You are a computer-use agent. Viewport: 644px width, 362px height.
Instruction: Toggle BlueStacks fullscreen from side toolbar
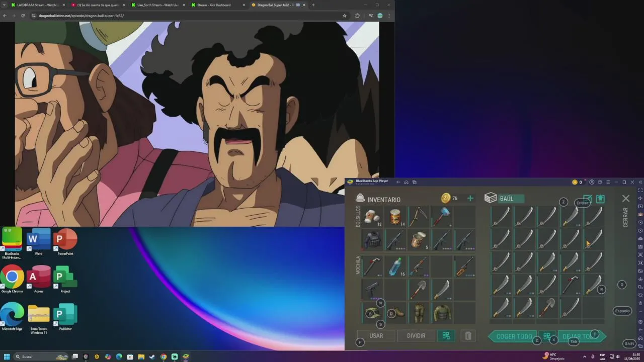point(640,191)
